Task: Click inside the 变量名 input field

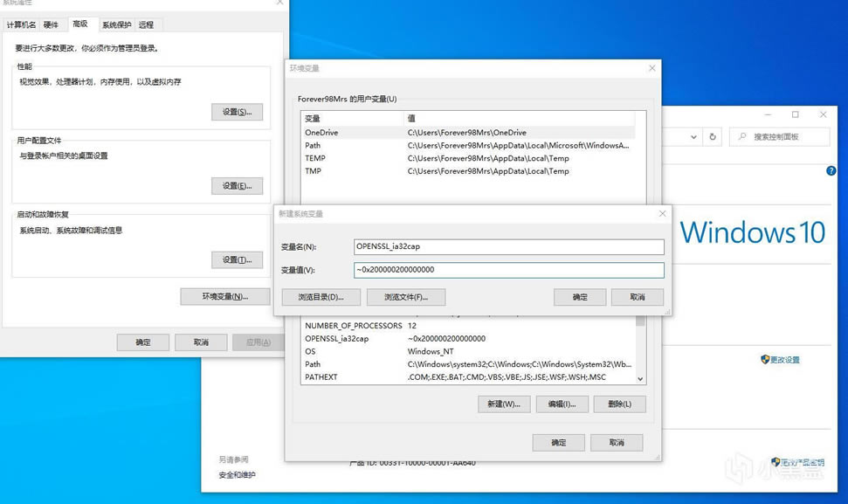Action: click(x=508, y=246)
